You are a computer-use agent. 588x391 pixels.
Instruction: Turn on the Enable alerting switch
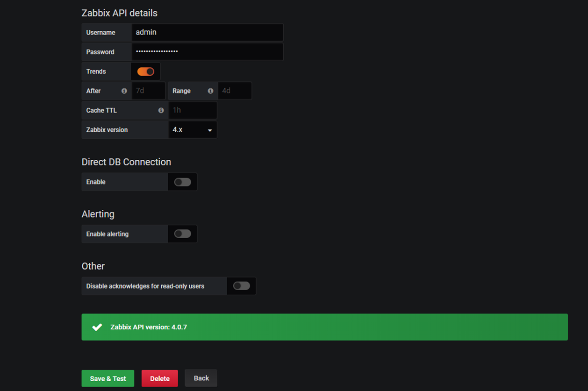click(x=182, y=234)
